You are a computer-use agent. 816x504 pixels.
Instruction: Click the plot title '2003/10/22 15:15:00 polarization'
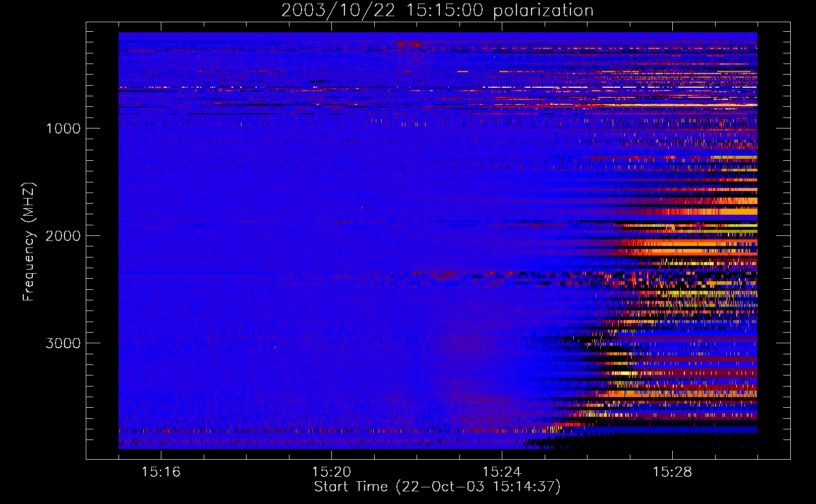pyautogui.click(x=437, y=11)
